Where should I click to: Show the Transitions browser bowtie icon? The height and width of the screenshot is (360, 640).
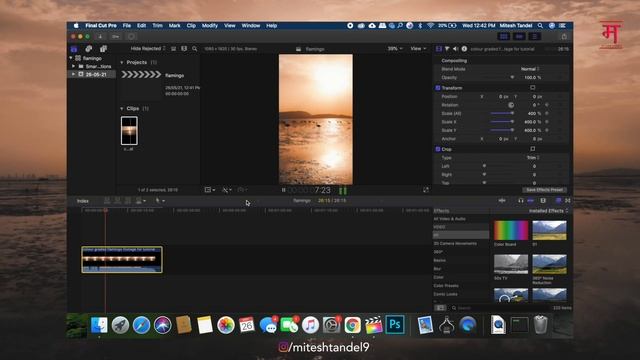coord(567,200)
